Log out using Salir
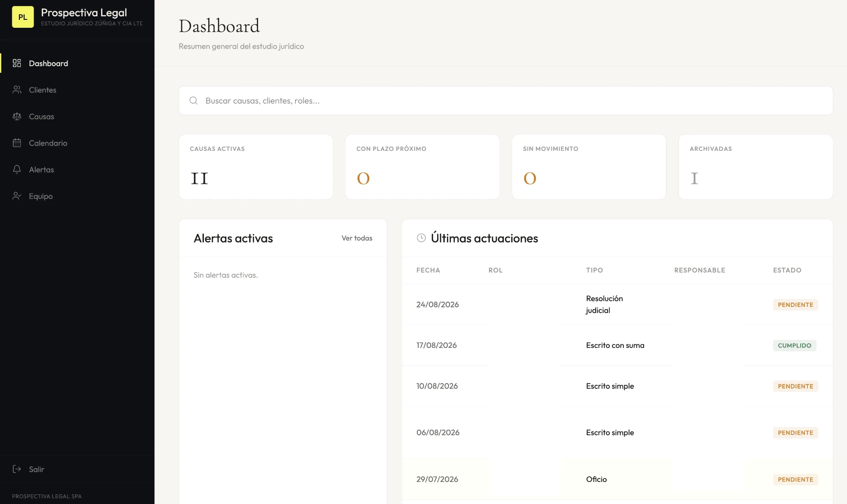The width and height of the screenshot is (847, 504). pyautogui.click(x=77, y=469)
